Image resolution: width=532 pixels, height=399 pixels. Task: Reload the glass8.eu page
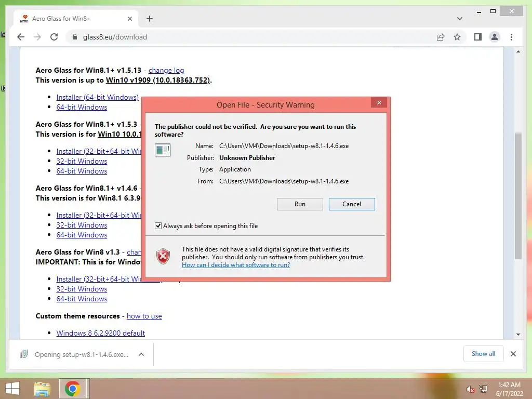point(54,37)
